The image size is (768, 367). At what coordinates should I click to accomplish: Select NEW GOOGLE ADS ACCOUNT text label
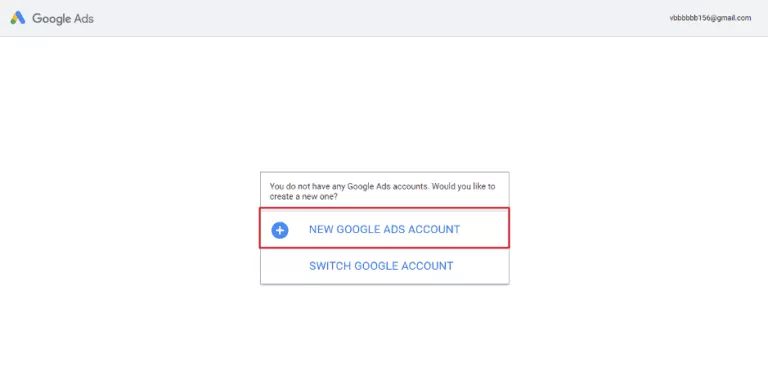pyautogui.click(x=384, y=229)
